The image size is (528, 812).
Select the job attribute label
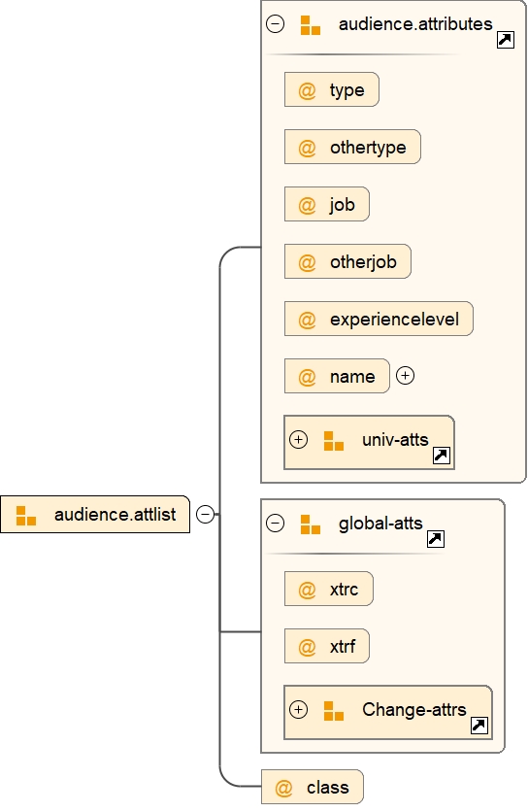[x=343, y=205]
